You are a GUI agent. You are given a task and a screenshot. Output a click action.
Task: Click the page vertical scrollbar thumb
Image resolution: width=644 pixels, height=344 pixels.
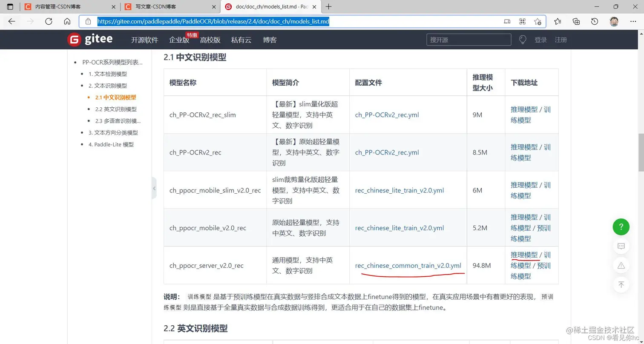coord(641,152)
